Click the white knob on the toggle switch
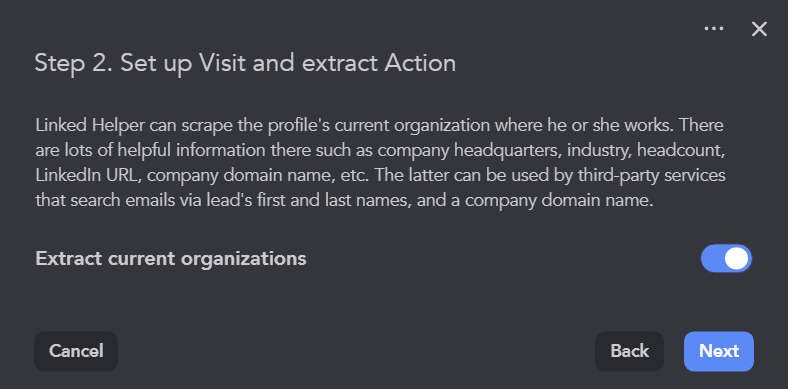This screenshot has height=389, width=788. point(737,258)
